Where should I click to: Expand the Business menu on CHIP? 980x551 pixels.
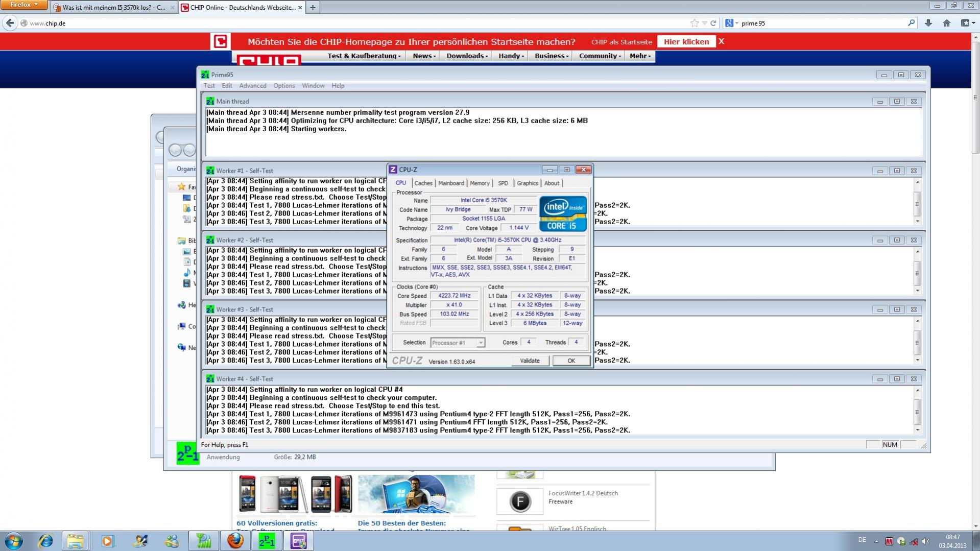(x=552, y=56)
